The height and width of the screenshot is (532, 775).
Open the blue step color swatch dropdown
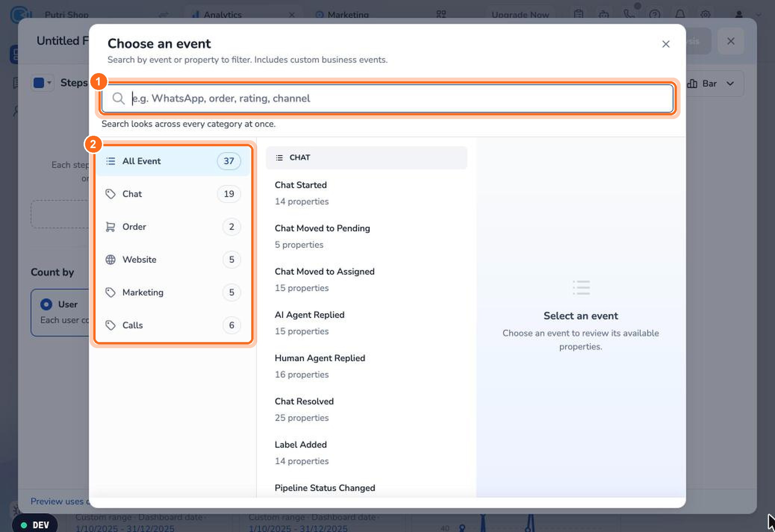pos(42,83)
